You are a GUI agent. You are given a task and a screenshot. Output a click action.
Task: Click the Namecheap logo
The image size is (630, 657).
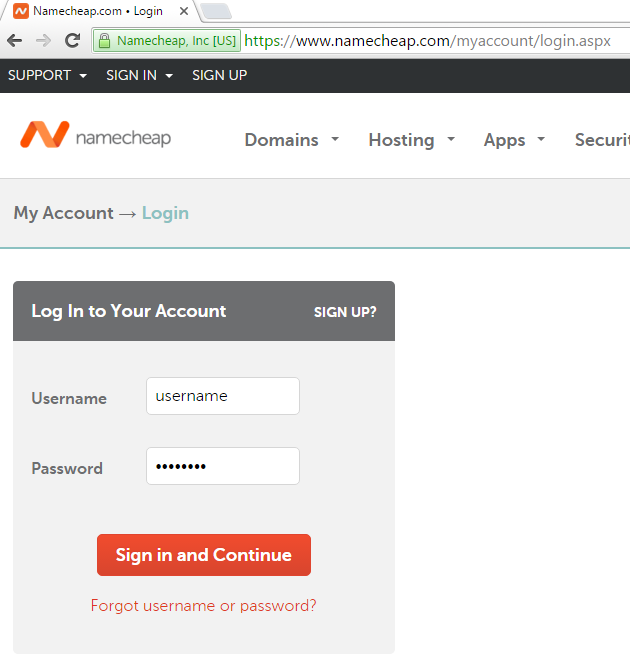click(96, 136)
